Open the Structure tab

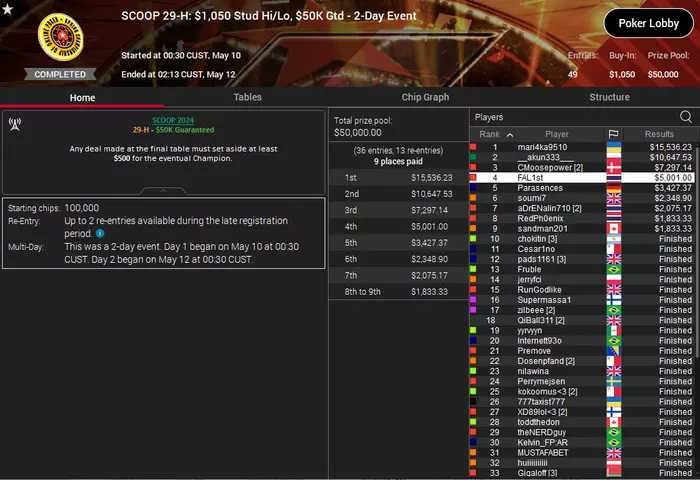tap(609, 97)
